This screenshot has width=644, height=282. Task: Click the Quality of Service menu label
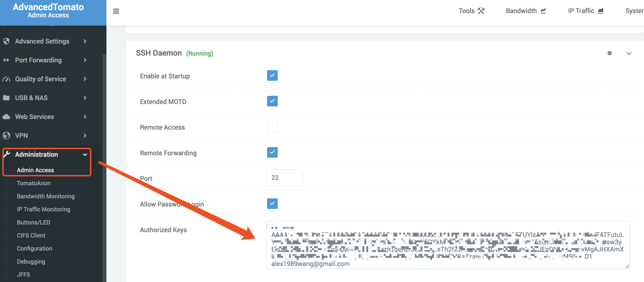[40, 79]
